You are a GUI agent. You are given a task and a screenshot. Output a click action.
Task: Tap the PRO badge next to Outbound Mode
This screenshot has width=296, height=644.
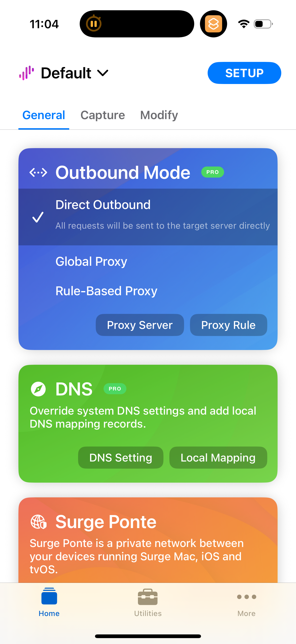tap(213, 172)
